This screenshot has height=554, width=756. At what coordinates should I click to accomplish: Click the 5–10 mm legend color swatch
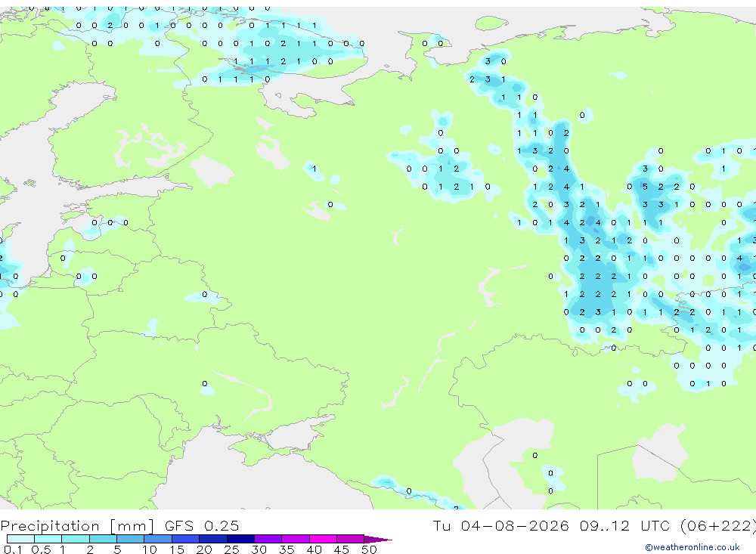click(x=131, y=539)
